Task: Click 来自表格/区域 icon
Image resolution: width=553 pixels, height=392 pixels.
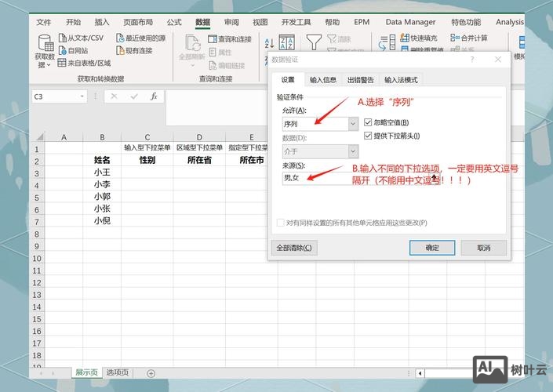Action: tap(62, 63)
